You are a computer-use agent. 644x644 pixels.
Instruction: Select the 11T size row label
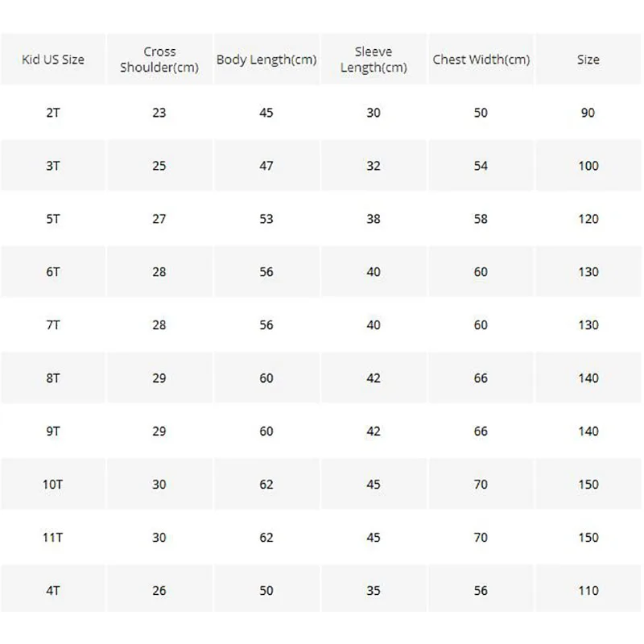53,538
